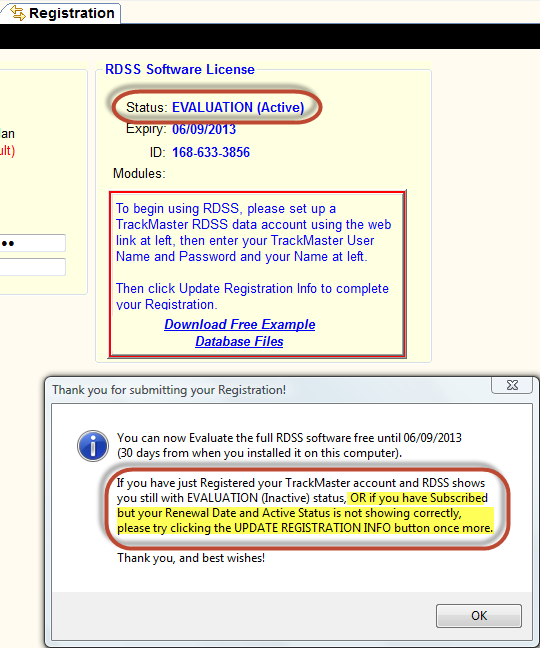
Task: Click the Registration tab arrows icon
Action: pyautogui.click(x=17, y=13)
